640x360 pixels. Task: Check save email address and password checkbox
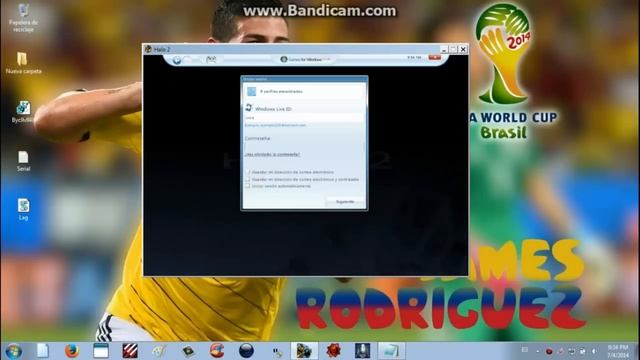click(247, 179)
